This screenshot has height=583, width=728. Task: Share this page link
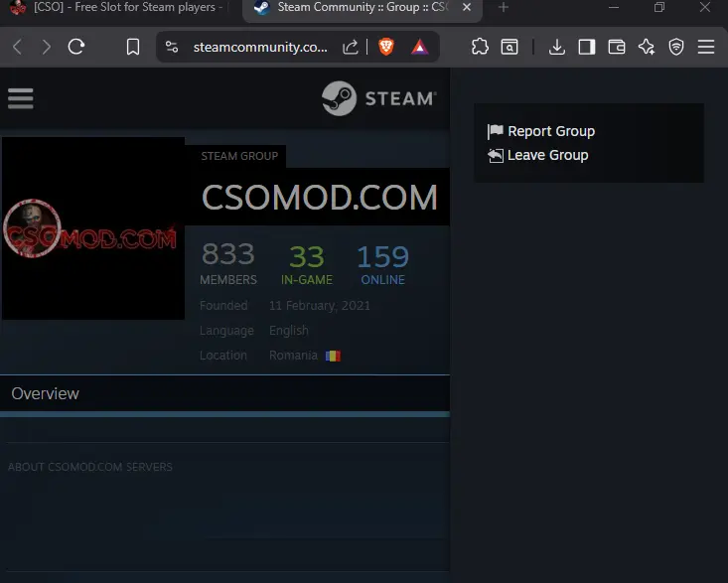click(x=350, y=47)
